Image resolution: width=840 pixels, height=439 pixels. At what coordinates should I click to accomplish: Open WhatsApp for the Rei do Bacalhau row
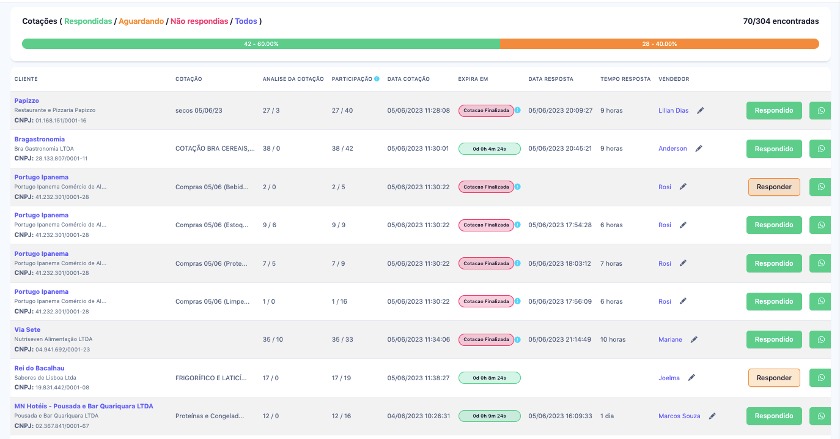[821, 378]
